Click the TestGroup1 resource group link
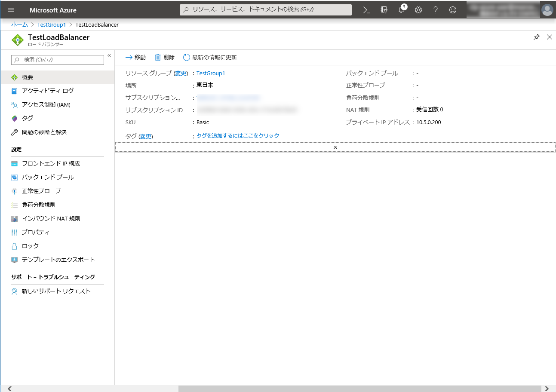Viewport: 556px width, 392px height. tap(211, 73)
